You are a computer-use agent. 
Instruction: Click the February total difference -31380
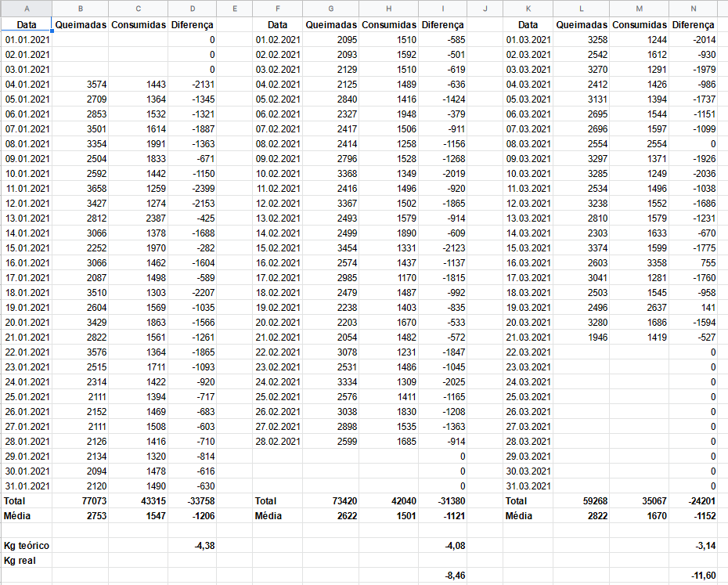pos(442,500)
